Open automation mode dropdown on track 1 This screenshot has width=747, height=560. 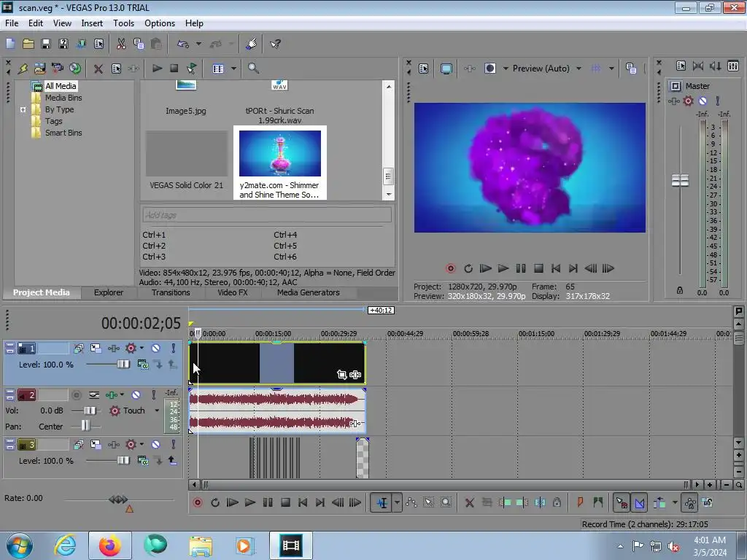coord(142,348)
